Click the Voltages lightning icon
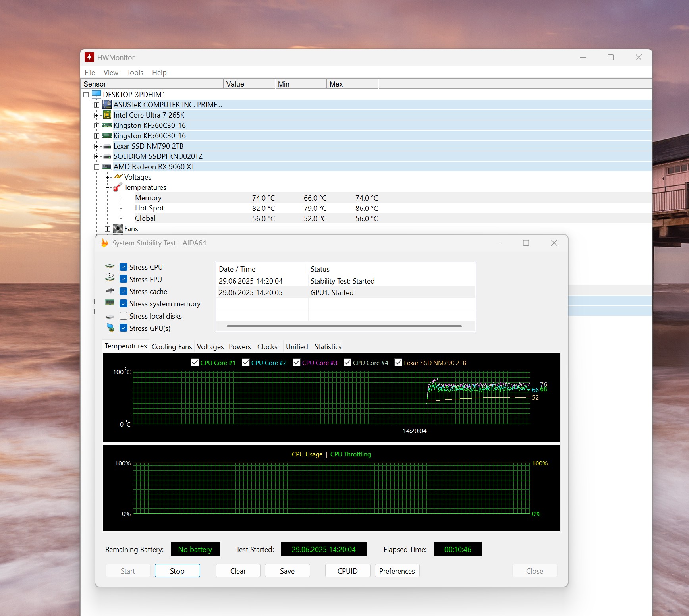Screen dimensions: 689x616 (x=118, y=177)
